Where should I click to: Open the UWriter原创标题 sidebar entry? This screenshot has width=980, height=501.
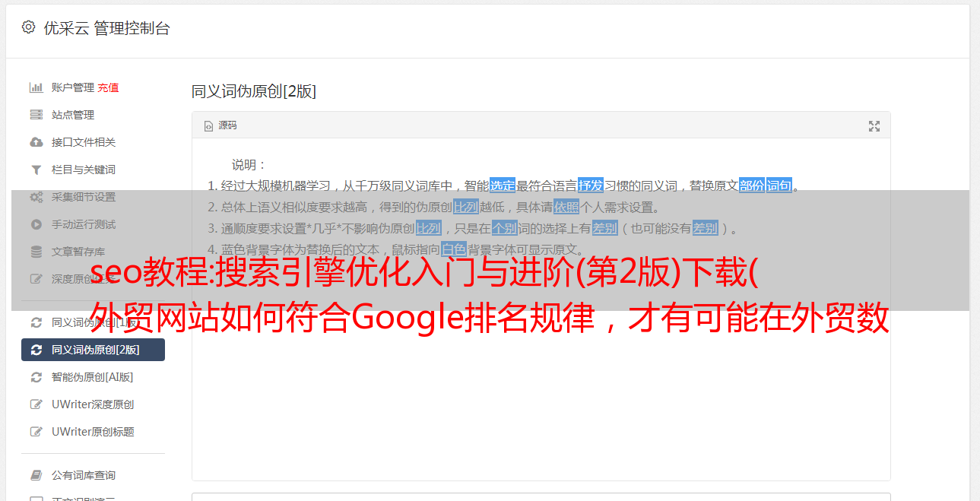[93, 432]
